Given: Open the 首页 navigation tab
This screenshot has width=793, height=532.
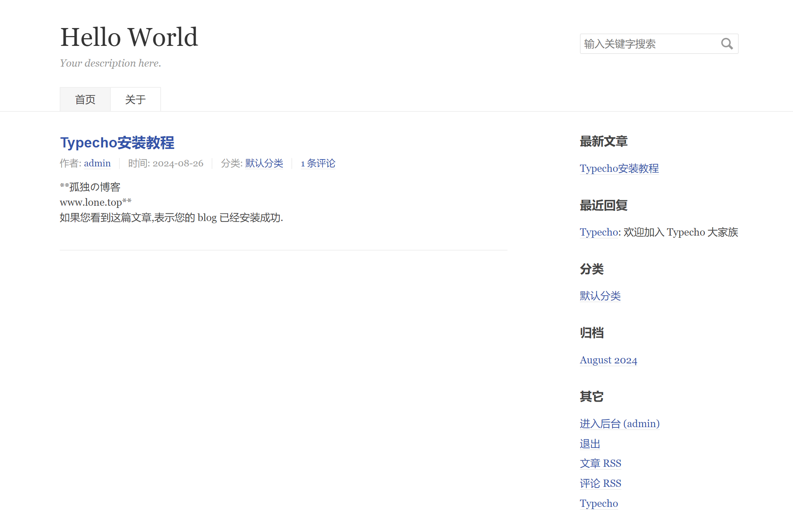Looking at the screenshot, I should tap(85, 99).
